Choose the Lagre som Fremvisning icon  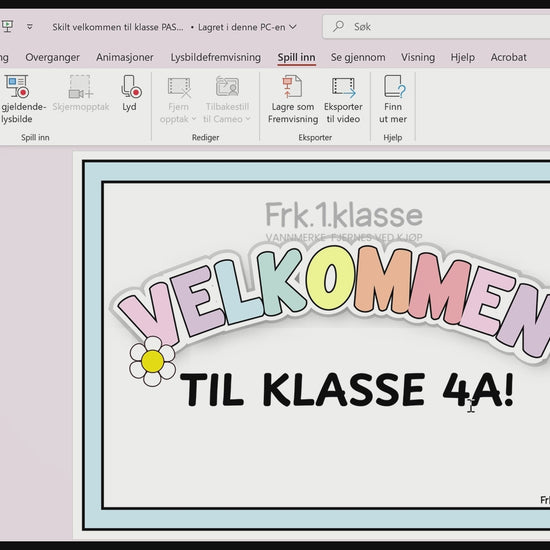point(292,87)
